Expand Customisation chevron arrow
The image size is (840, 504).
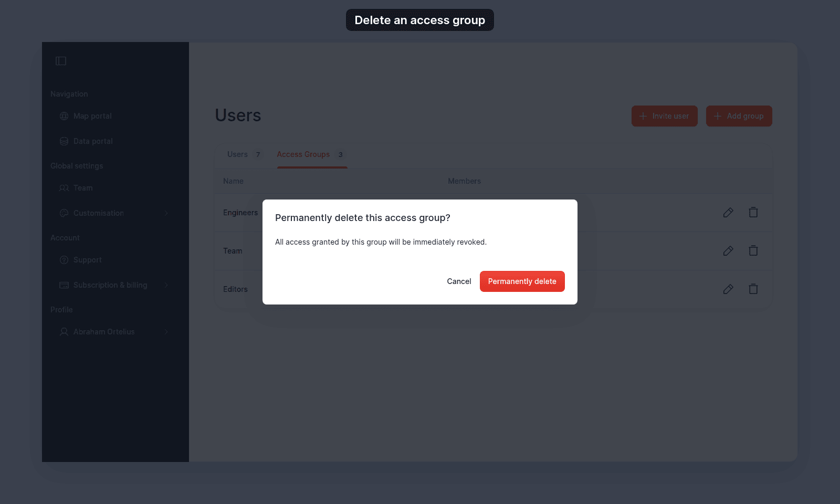[166, 213]
